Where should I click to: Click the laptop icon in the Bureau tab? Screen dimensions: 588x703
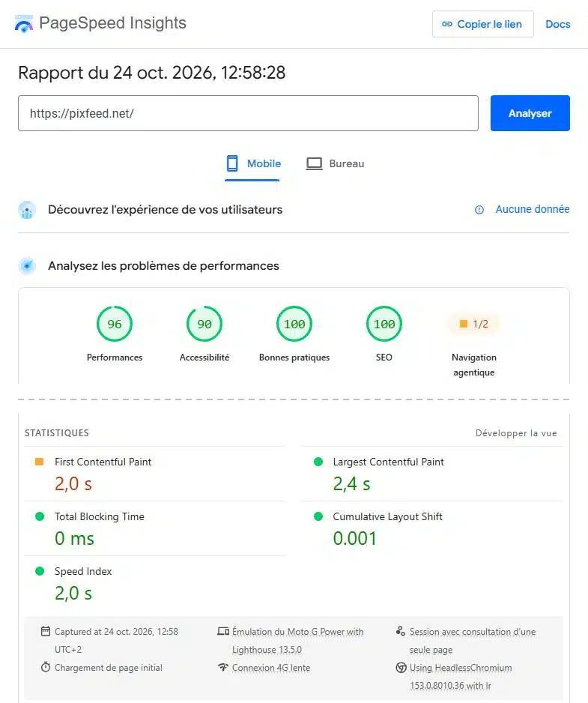[314, 163]
